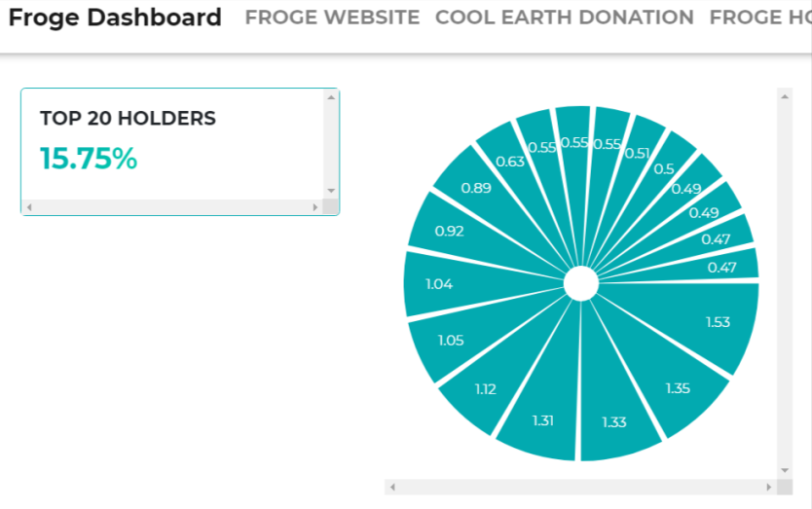
Task: Click the pie chart panel's scroll up arrow
Action: (x=785, y=95)
